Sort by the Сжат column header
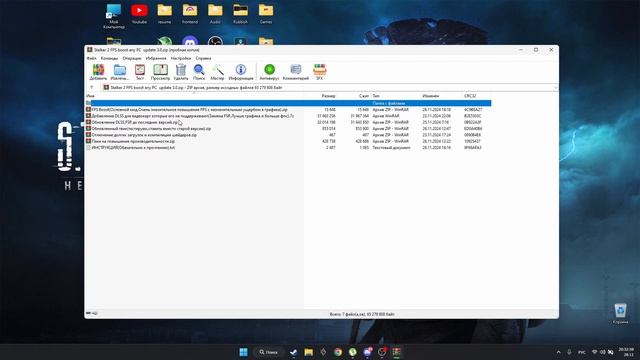The width and height of the screenshot is (640, 360). (364, 96)
